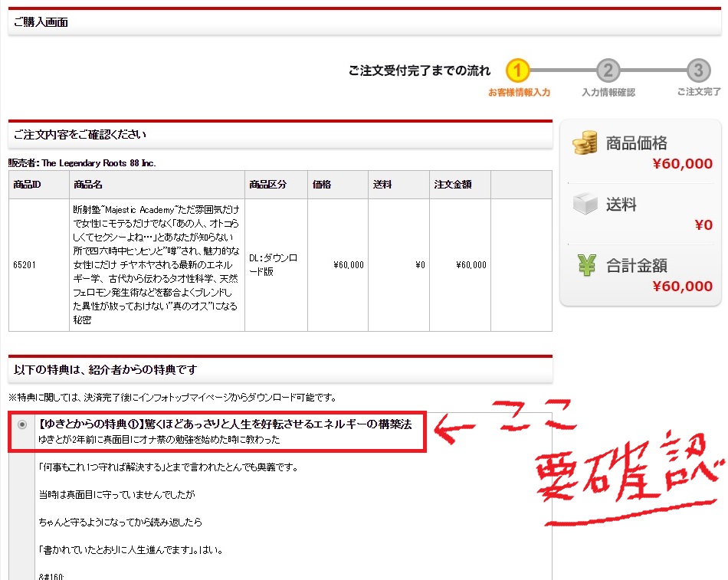728x580 pixels.
Task: Click the ¥0 shipping cell in table
Action: (398, 265)
